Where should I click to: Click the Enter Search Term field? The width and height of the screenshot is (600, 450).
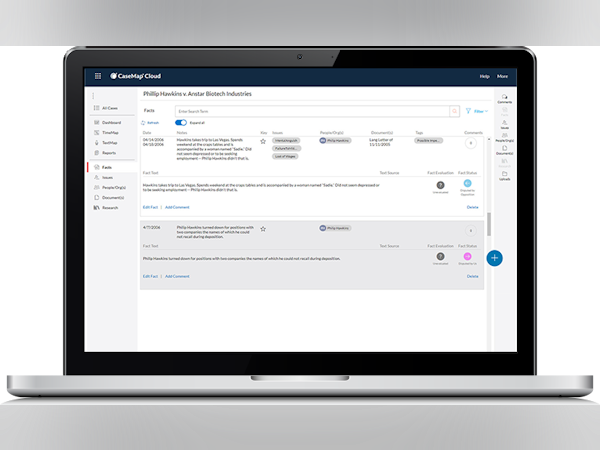click(312, 111)
